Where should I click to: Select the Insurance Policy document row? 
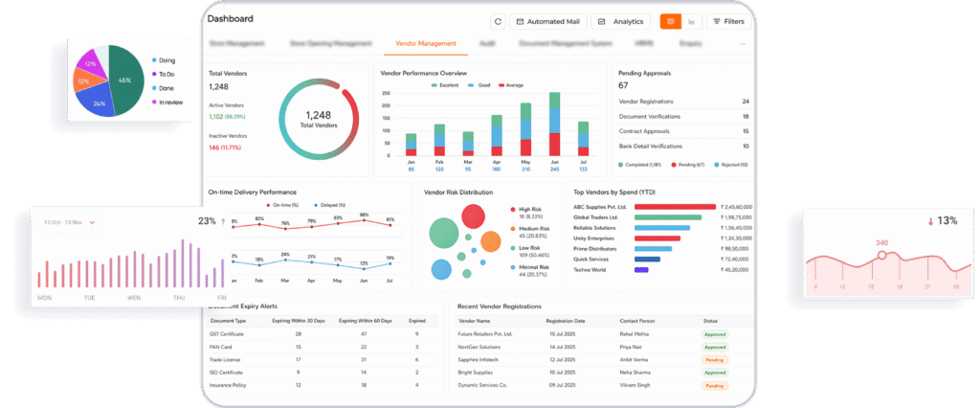pos(323,385)
